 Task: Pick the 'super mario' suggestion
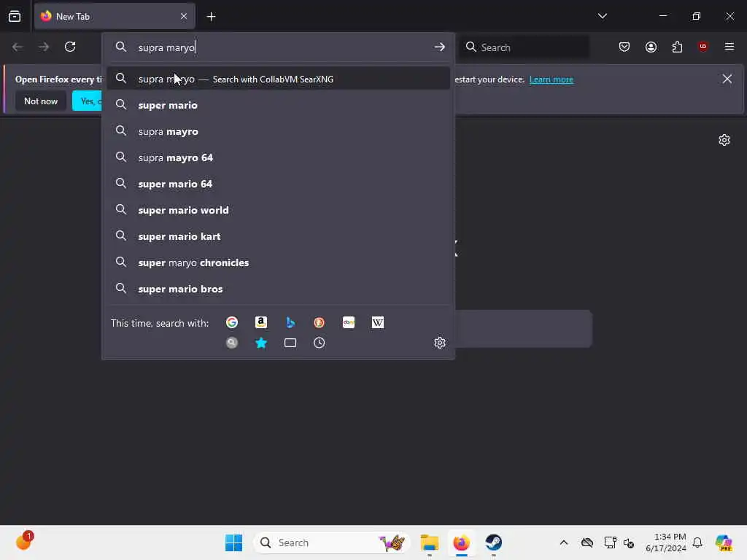point(278,105)
